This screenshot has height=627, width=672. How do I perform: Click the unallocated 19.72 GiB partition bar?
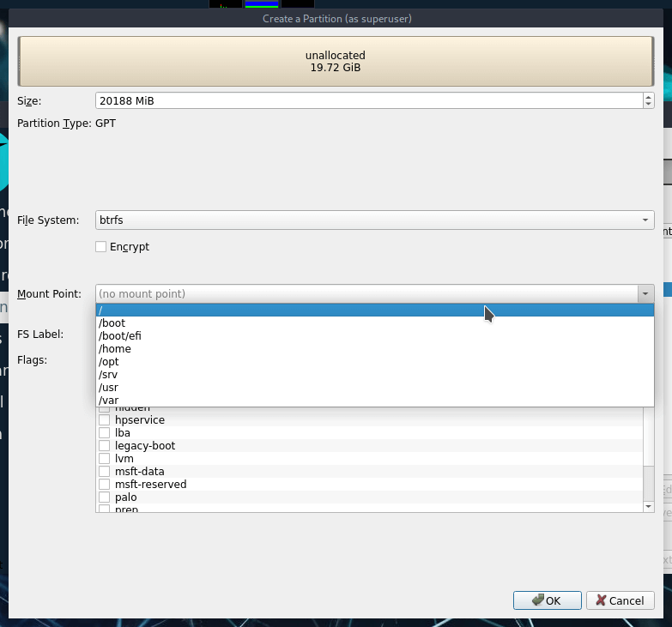[336, 62]
